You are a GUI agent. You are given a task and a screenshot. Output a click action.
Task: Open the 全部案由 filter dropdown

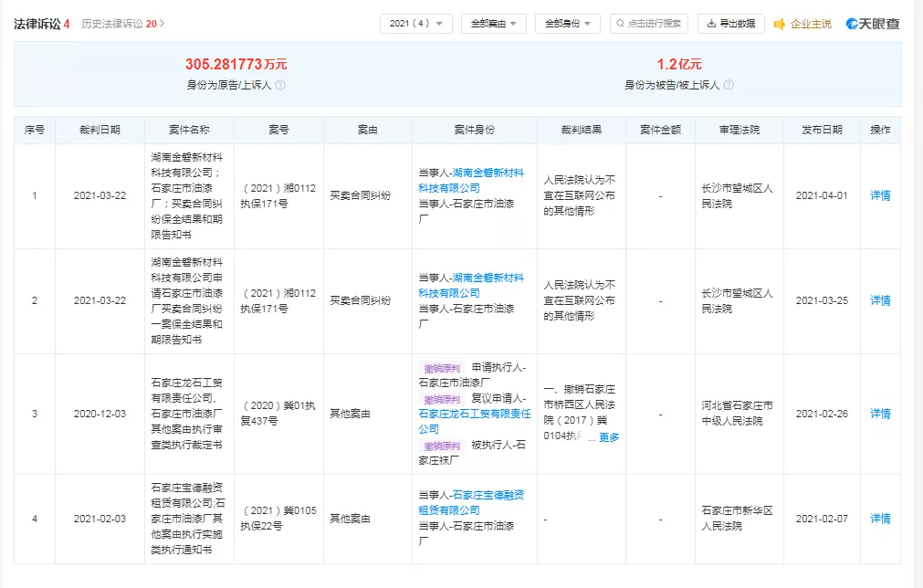point(493,24)
